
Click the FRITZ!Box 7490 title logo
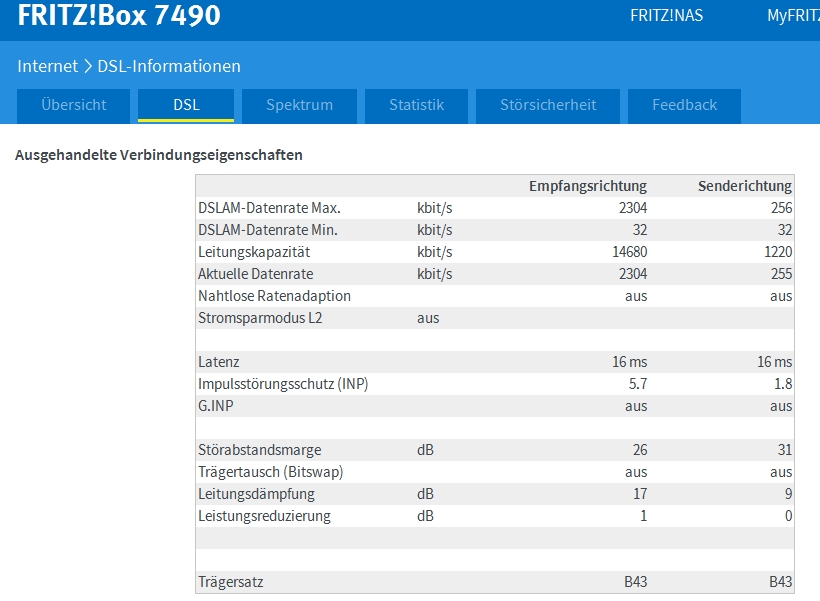pos(119,16)
